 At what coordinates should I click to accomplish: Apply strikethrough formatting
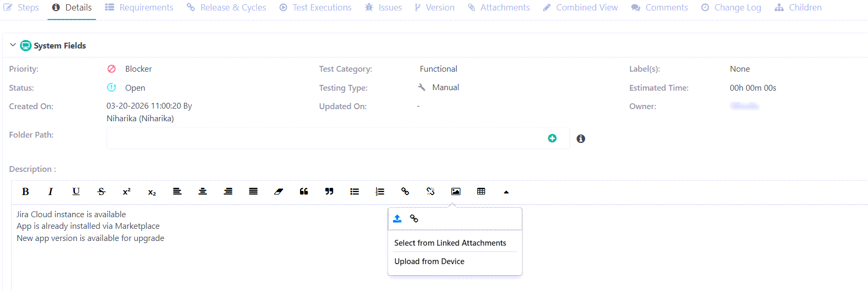[x=101, y=192]
